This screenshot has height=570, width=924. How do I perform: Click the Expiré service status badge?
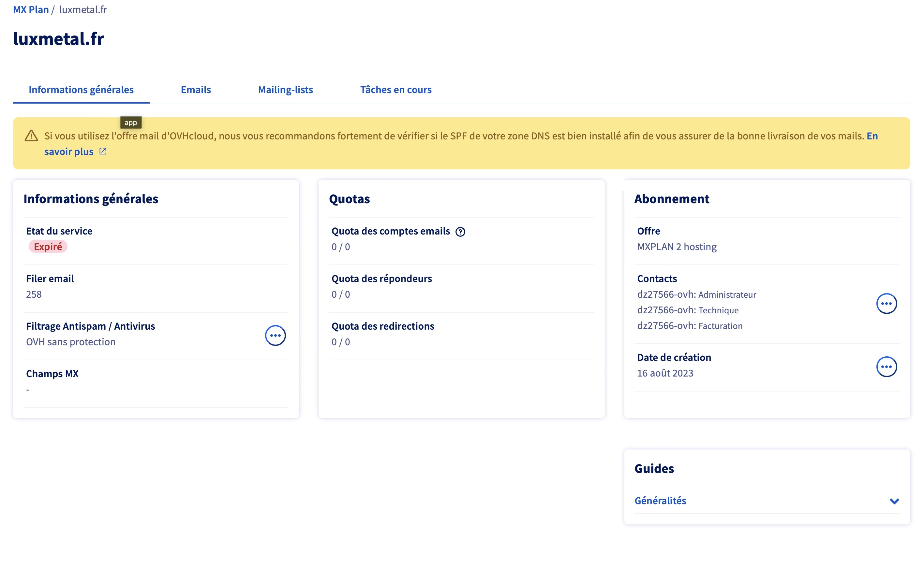(48, 247)
